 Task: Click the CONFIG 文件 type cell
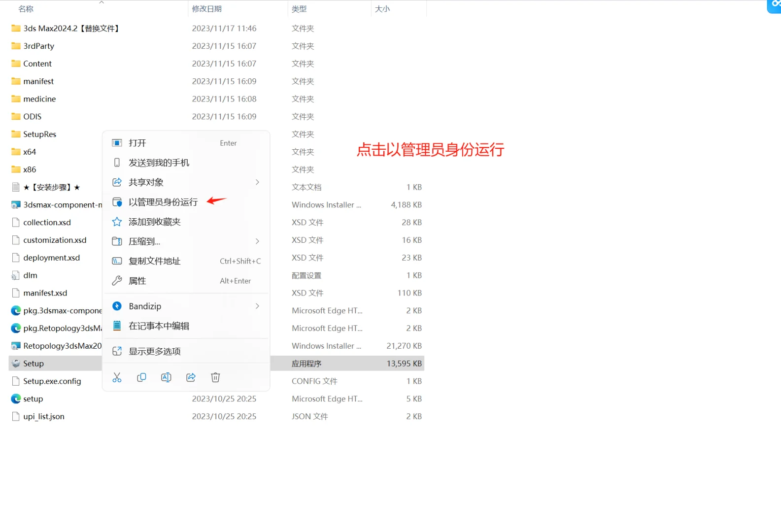314,381
